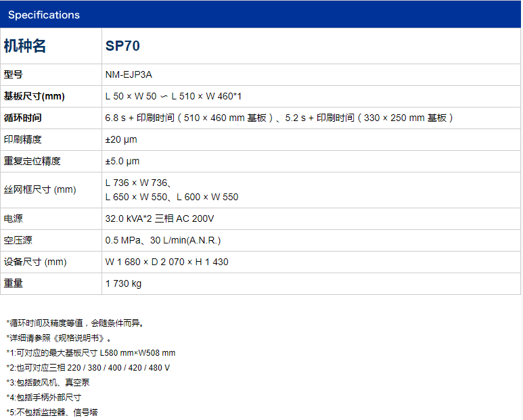The height and width of the screenshot is (420, 523).
Task: Click footnote *5 不包括监控器、信号塔
Action: click(x=52, y=413)
